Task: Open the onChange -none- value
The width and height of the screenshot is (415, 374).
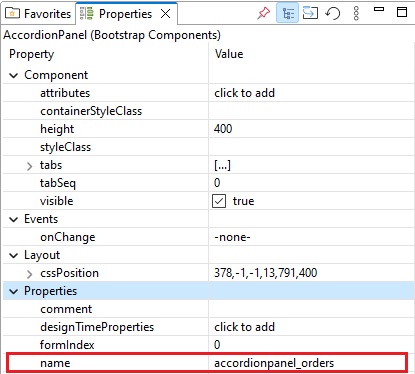Action: pyautogui.click(x=312, y=237)
